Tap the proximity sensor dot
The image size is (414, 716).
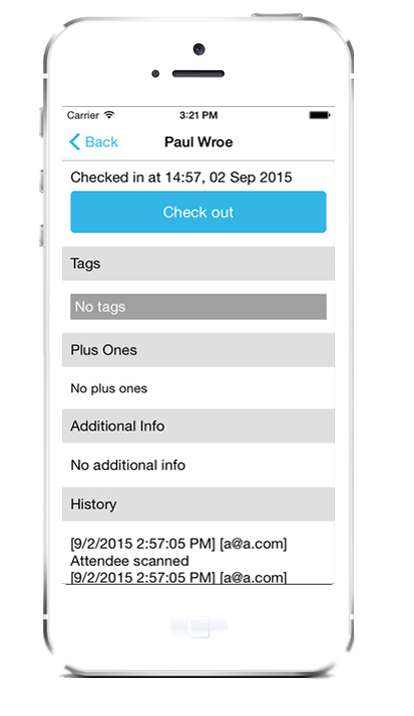(156, 74)
